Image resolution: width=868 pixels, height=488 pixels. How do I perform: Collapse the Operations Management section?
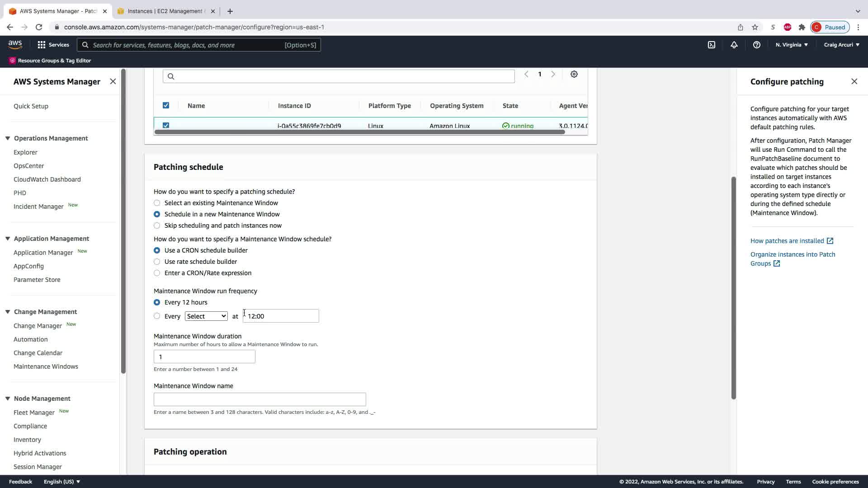tap(8, 138)
